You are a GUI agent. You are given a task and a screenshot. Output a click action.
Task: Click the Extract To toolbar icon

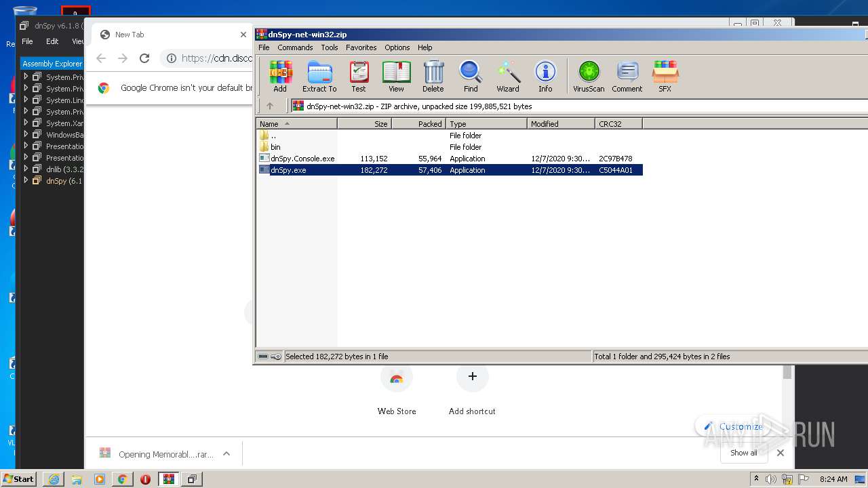(x=319, y=76)
